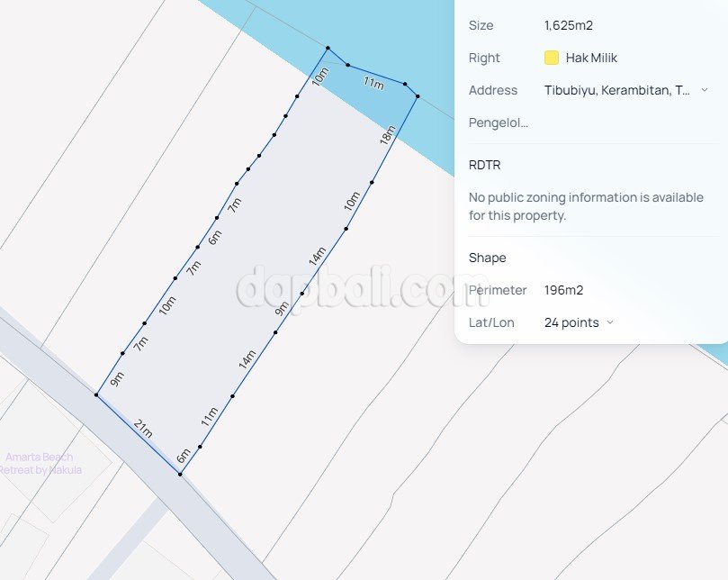Image resolution: width=728 pixels, height=580 pixels.
Task: Click the Amarta Beach Retreat map label
Action: coord(40,463)
